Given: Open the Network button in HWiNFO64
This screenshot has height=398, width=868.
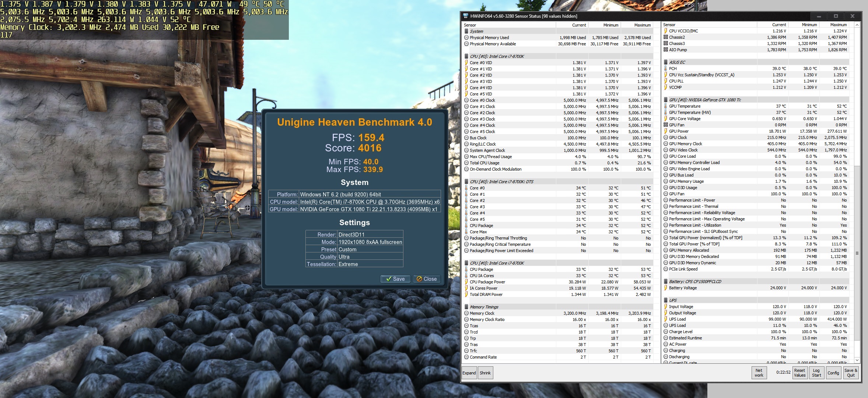Looking at the screenshot, I should 759,373.
